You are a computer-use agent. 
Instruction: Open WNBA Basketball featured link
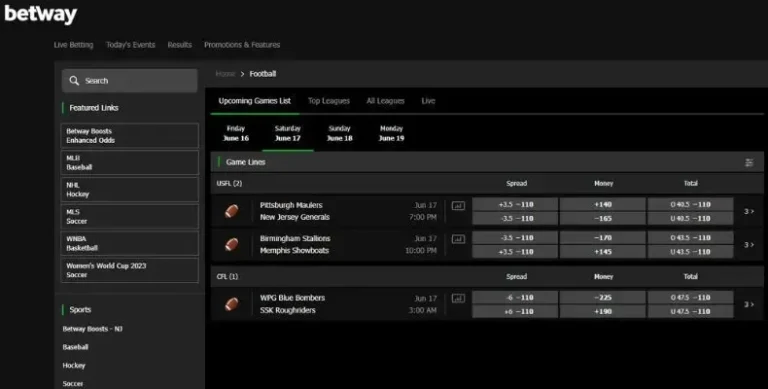click(130, 243)
